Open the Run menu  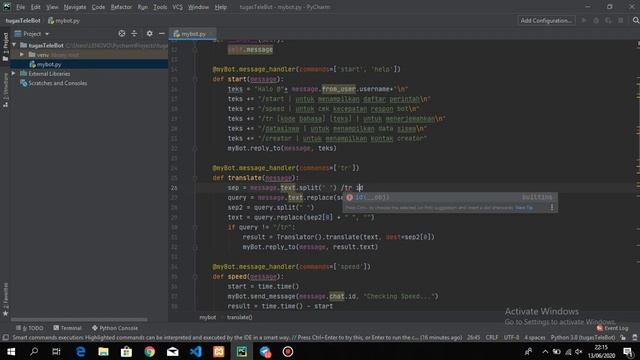click(x=142, y=7)
